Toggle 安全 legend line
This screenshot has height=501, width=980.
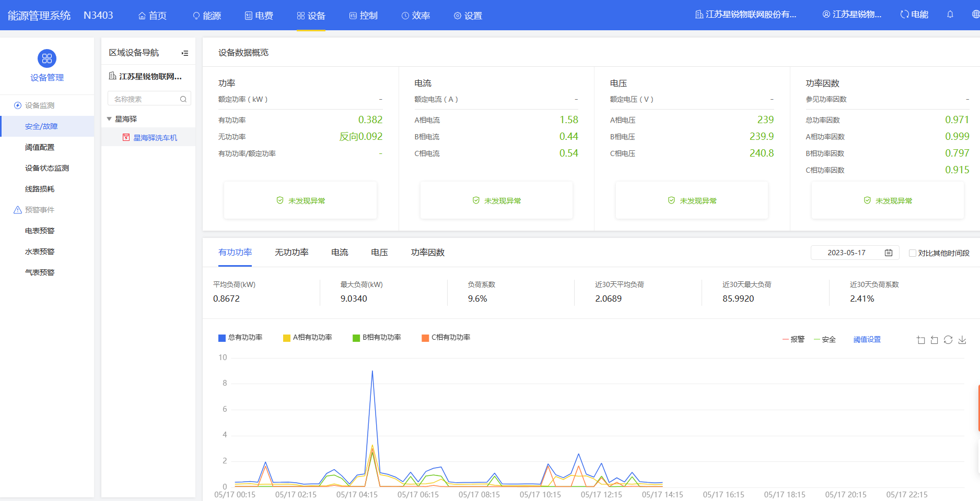(825, 340)
